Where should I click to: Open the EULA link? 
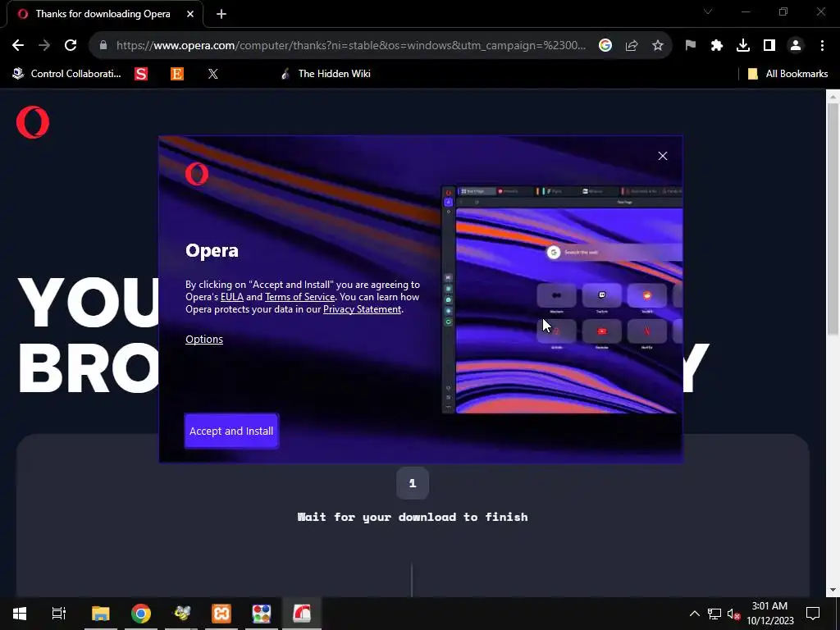coord(232,297)
